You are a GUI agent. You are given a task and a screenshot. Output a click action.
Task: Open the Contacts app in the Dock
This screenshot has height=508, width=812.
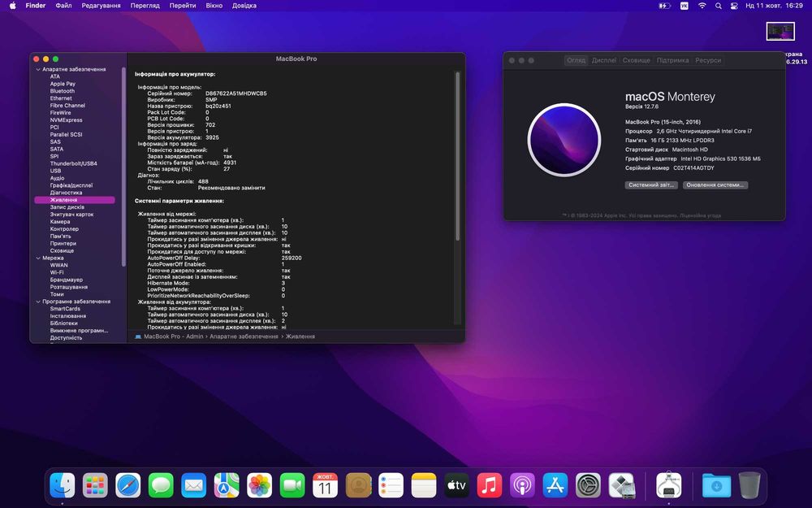[358, 486]
